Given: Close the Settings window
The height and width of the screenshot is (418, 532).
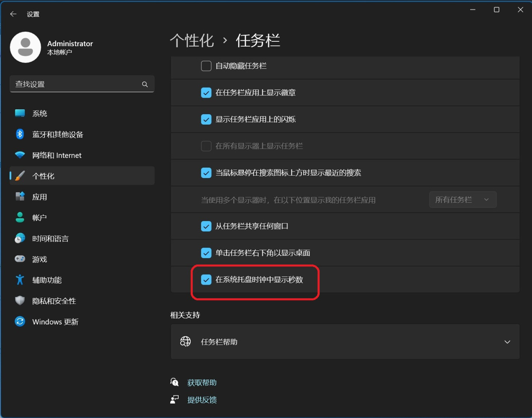Looking at the screenshot, I should [520, 10].
